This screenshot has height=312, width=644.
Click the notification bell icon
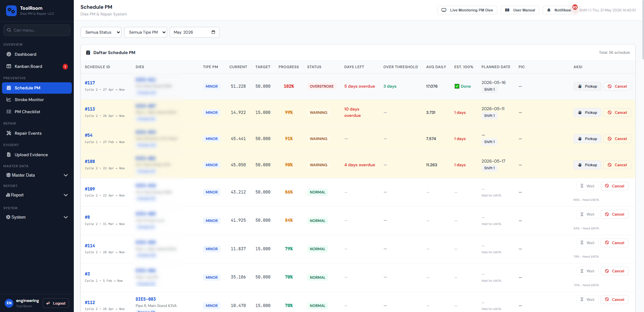(549, 10)
